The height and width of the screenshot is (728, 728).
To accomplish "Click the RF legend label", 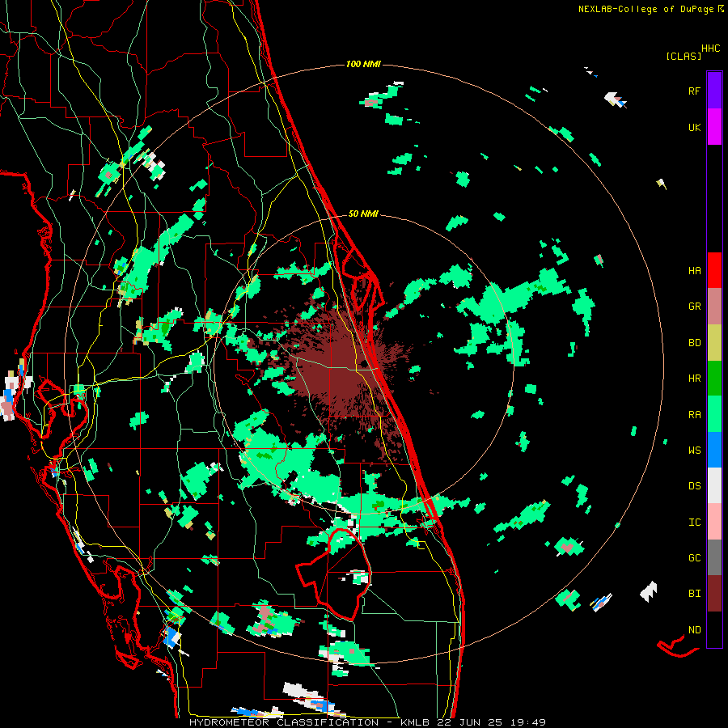I will coord(694,91).
